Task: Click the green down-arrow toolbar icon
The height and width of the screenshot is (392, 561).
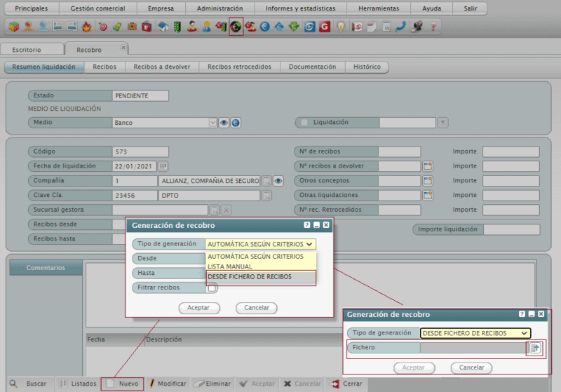Action: pos(294,27)
